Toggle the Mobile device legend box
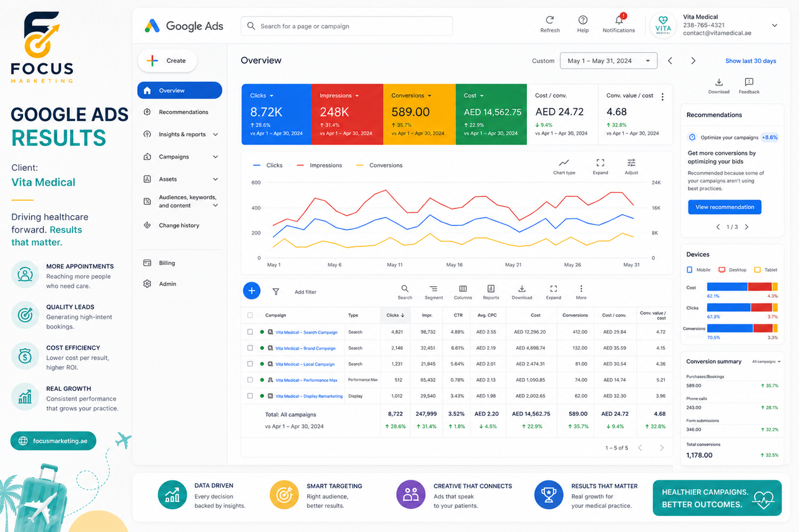This screenshot has height=532, width=799. point(690,269)
